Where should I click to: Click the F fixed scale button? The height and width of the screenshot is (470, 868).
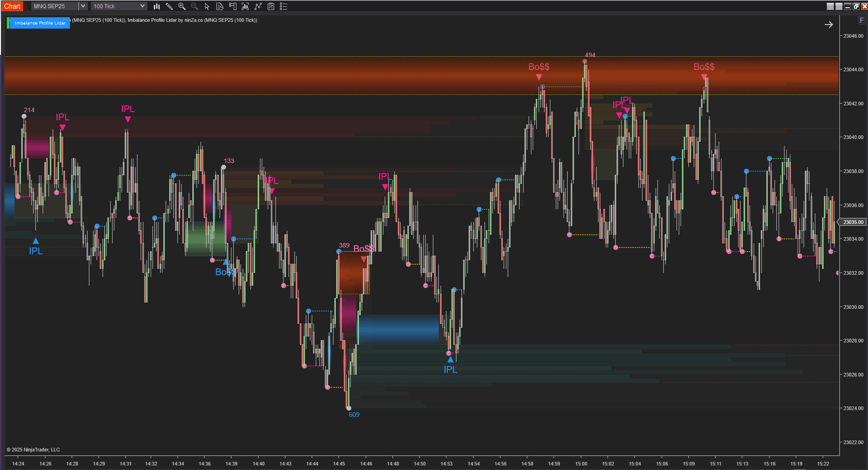(x=861, y=20)
